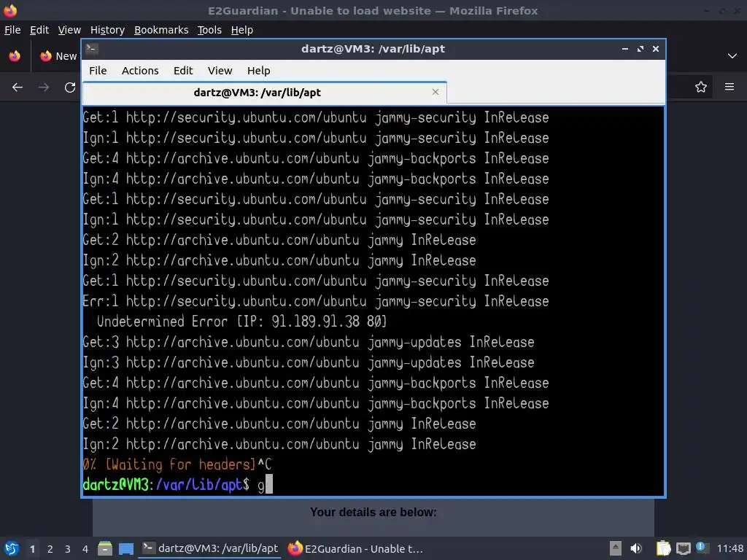Open Firefox View menu
The height and width of the screenshot is (560, 747).
point(69,29)
